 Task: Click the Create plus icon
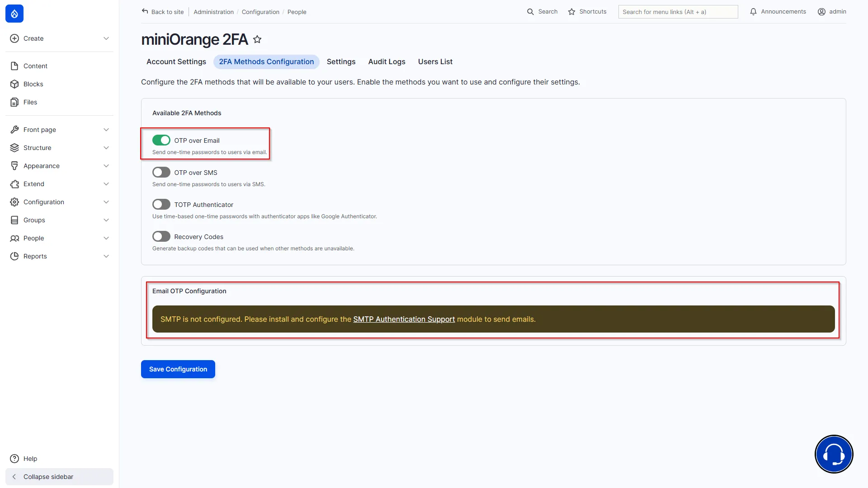point(14,38)
